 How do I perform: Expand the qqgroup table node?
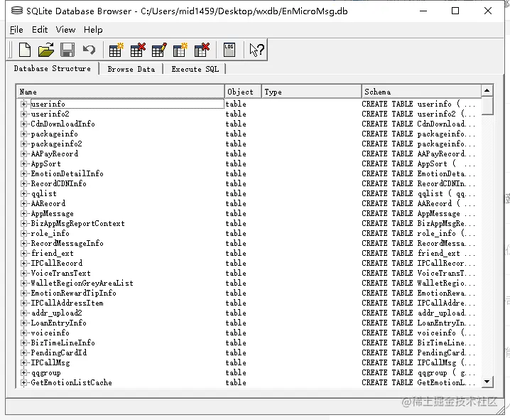pyautogui.click(x=23, y=372)
